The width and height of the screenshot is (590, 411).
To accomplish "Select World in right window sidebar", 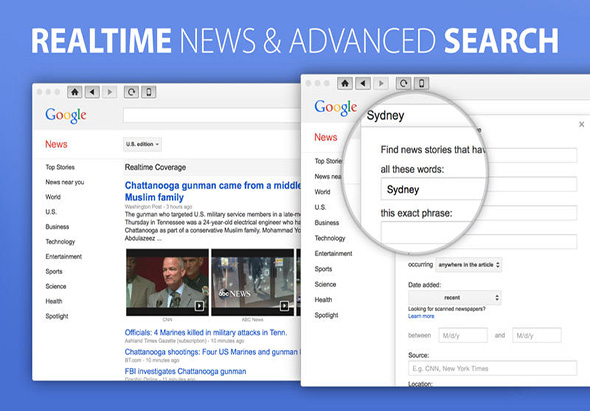I will click(x=322, y=192).
